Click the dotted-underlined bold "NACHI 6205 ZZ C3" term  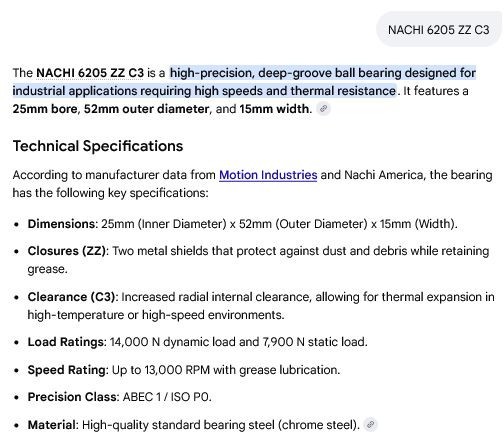(x=90, y=73)
